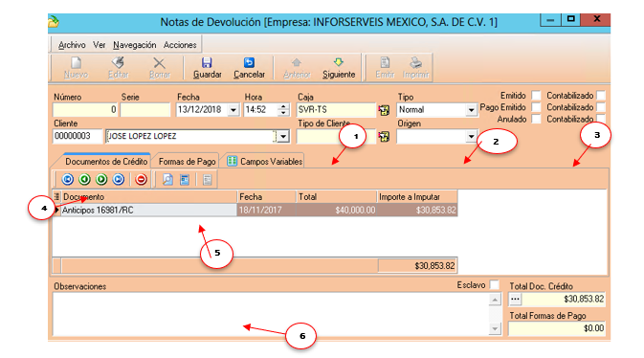Click green next record arrow icon

coord(101,180)
